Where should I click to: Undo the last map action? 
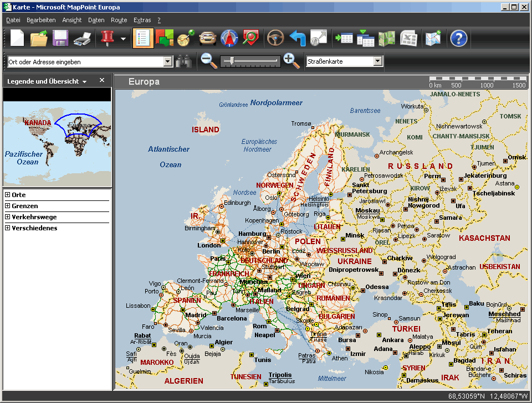[298, 38]
